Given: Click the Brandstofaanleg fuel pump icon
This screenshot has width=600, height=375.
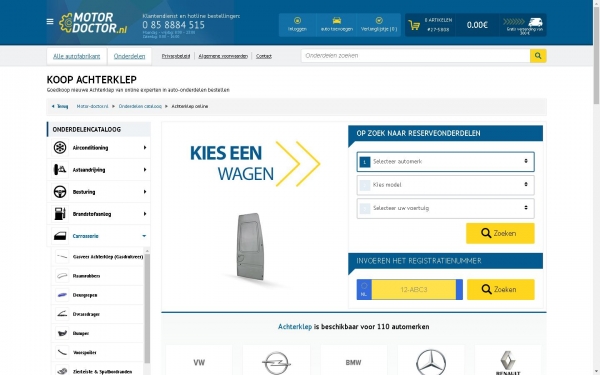Looking at the screenshot, I should 60,214.
